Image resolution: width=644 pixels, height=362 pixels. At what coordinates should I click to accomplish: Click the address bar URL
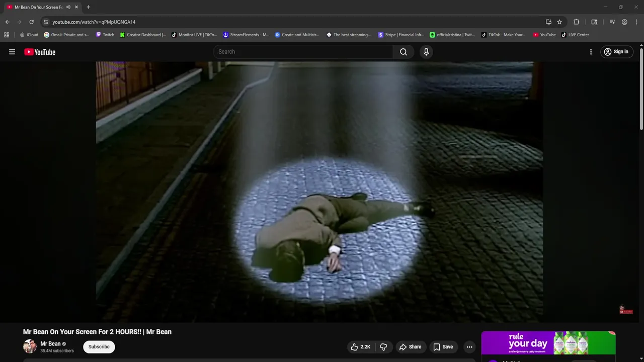pos(94,22)
